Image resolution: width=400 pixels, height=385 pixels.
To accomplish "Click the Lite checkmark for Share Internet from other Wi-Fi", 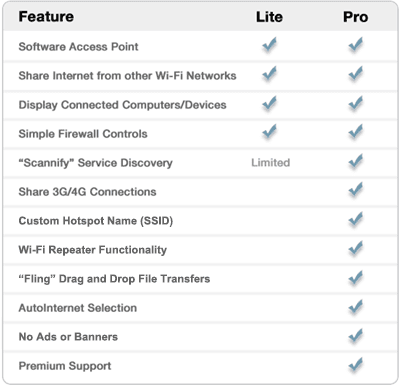I will 269,74.
